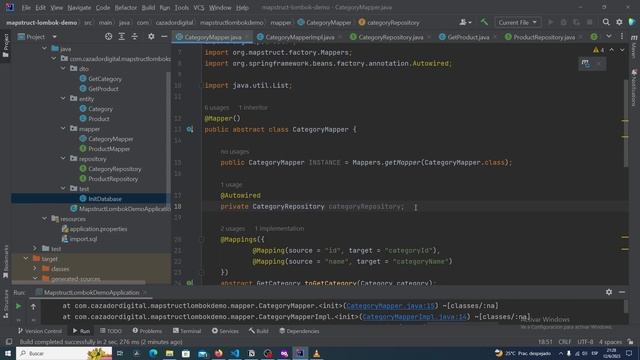The height and width of the screenshot is (360, 640).
Task: Open the Navigate menu
Action: 79,7
